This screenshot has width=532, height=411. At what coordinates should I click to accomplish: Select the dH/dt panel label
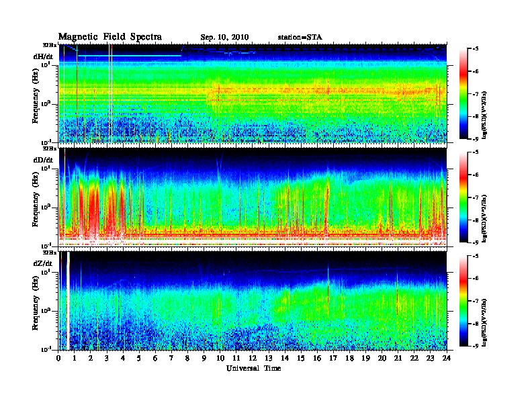tap(43, 56)
